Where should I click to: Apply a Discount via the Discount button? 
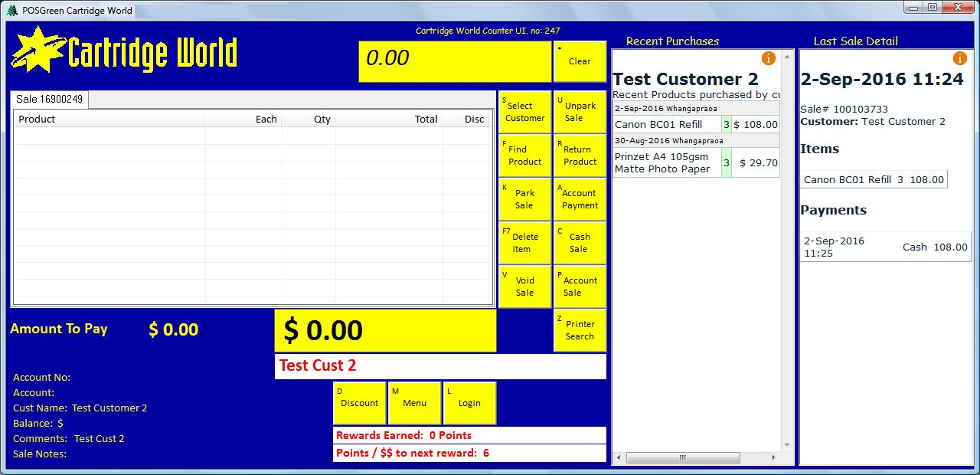[359, 403]
